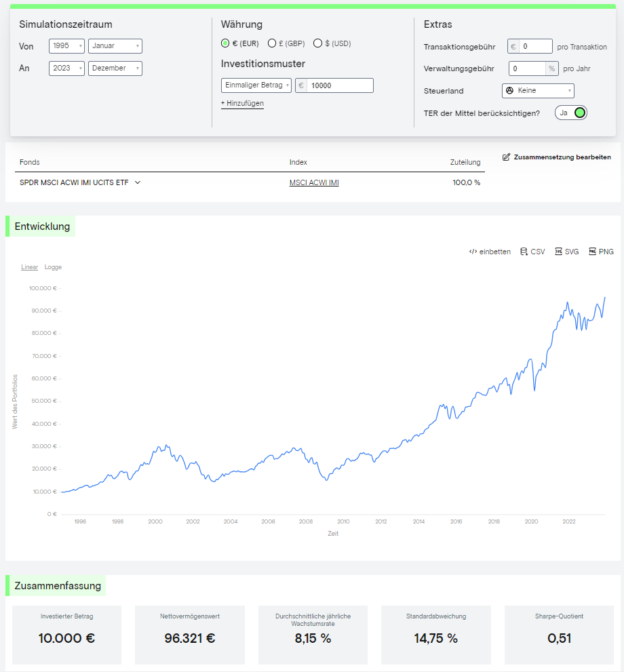Image resolution: width=624 pixels, height=672 pixels.
Task: Open the Einmaliger Betrag pattern dropdown
Action: coord(256,85)
